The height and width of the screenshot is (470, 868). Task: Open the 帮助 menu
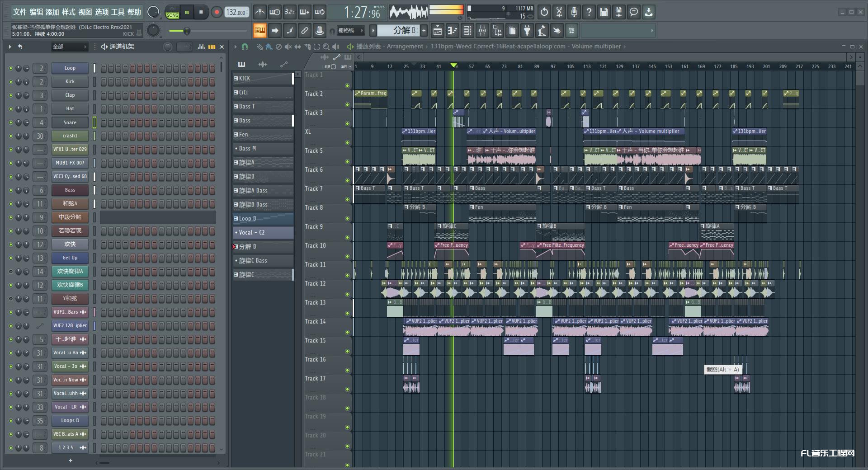click(x=134, y=12)
